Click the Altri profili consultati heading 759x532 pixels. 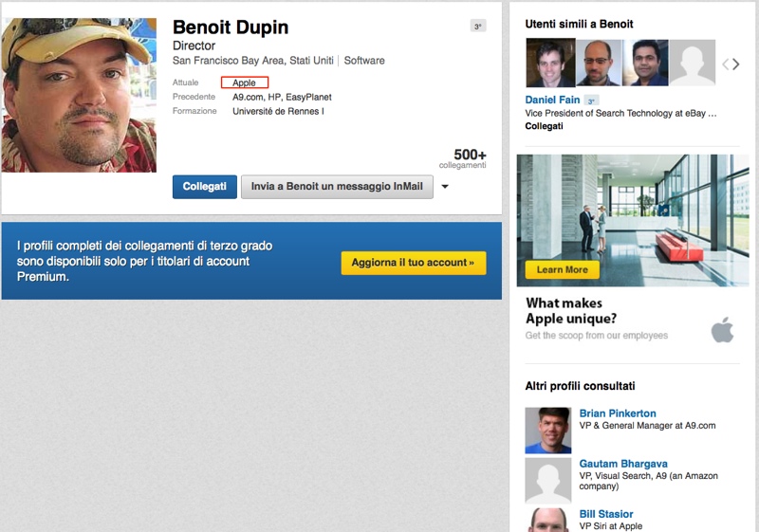(580, 386)
